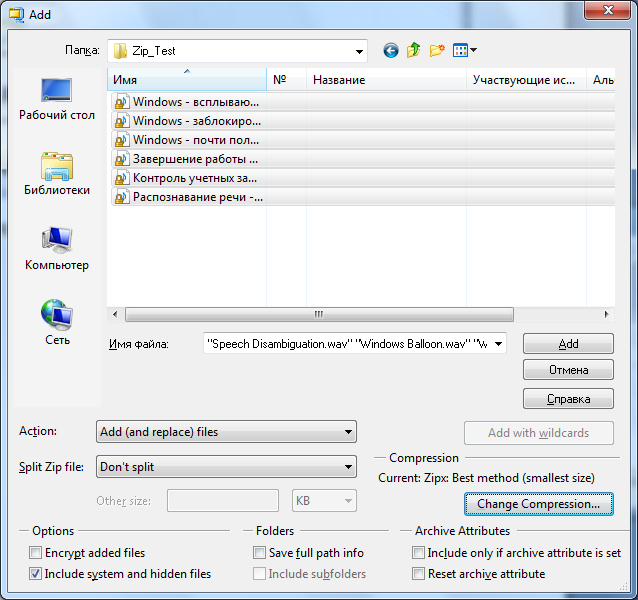638x600 pixels.
Task: Check Include only if archive attribute is set
Action: (x=418, y=553)
